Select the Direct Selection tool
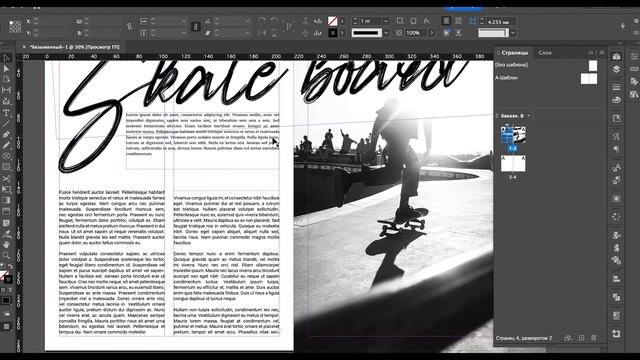 [x=6, y=69]
